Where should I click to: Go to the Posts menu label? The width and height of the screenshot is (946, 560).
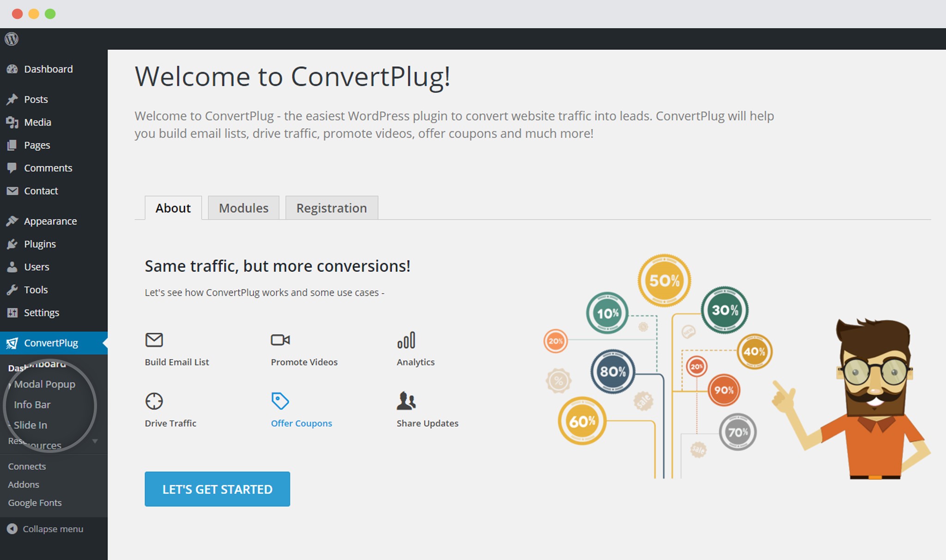36,99
